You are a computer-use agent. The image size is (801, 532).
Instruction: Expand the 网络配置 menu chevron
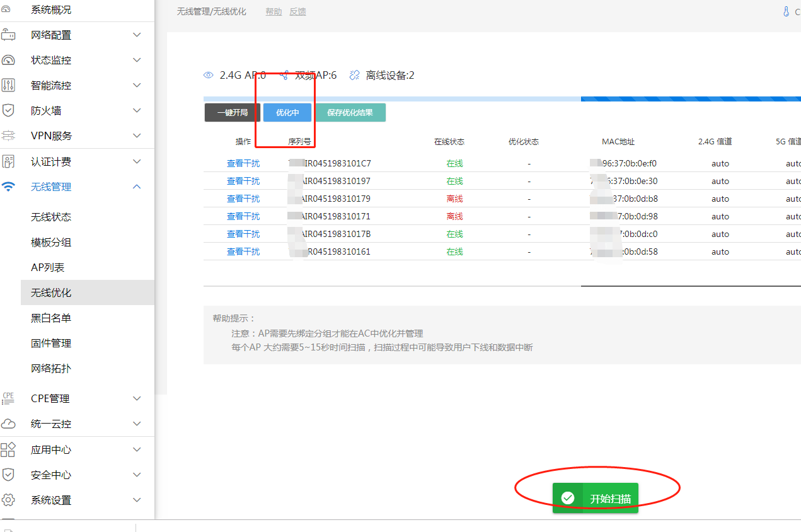[137, 35]
